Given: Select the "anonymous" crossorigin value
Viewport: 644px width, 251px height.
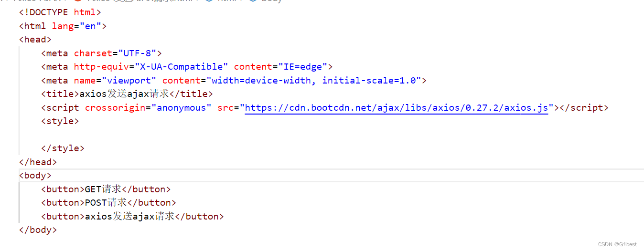Looking at the screenshot, I should point(182,108).
